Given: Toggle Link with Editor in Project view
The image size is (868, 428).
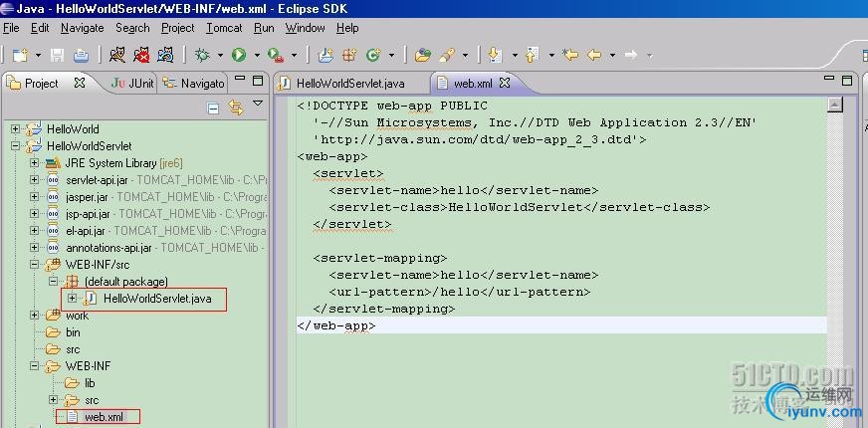Looking at the screenshot, I should (236, 107).
